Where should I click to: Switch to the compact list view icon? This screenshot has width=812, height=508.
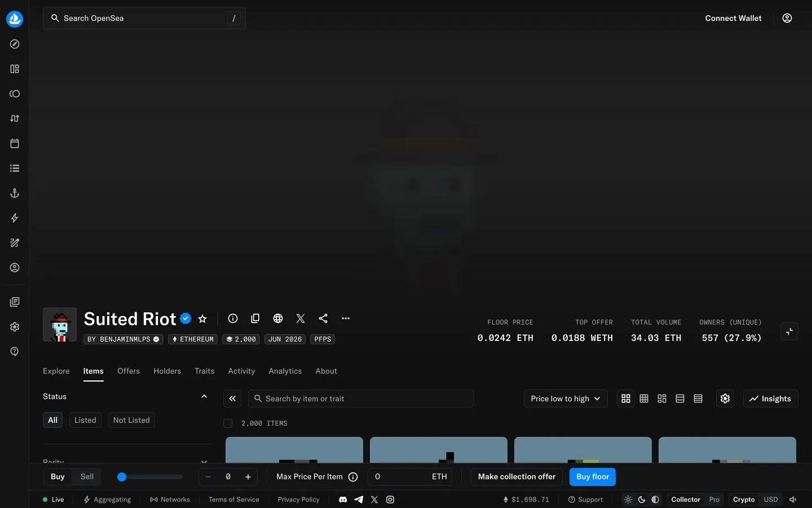pyautogui.click(x=698, y=398)
